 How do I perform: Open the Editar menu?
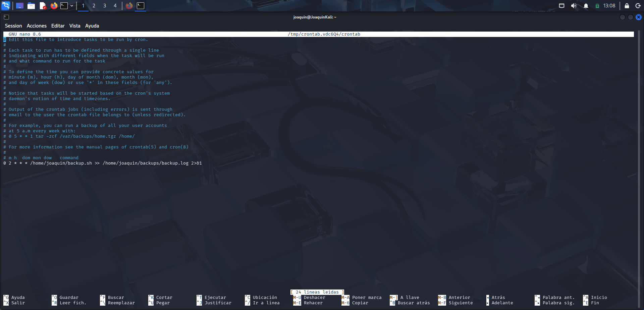(x=58, y=26)
